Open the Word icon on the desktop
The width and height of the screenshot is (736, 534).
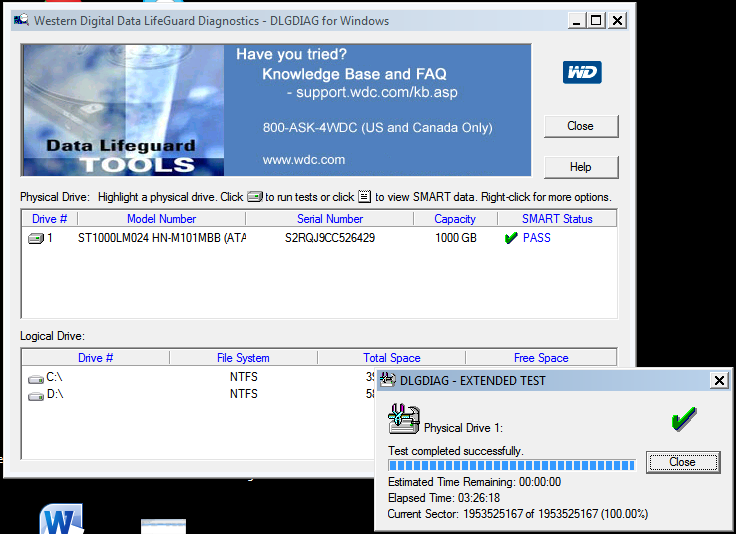62,519
